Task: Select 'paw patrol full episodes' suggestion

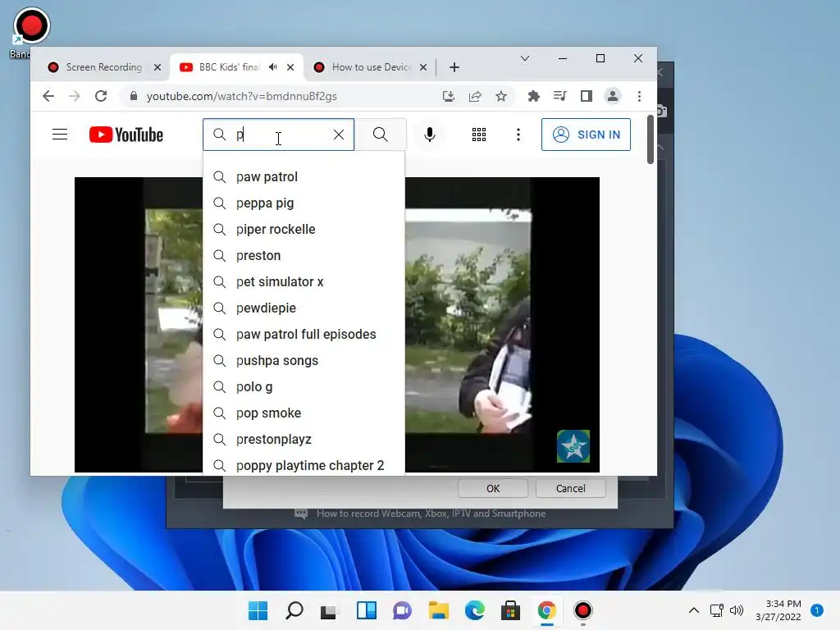Action: (x=304, y=335)
